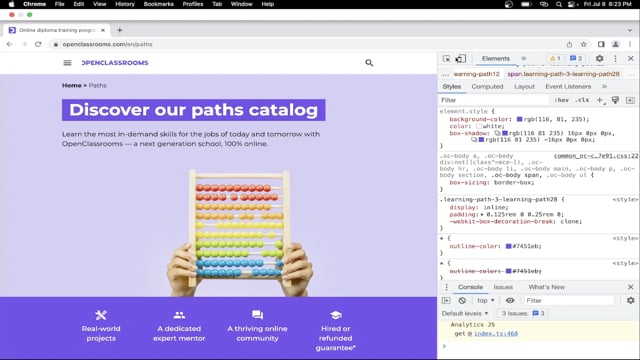
Task: Bookmark this page with star icon
Action: click(x=584, y=44)
